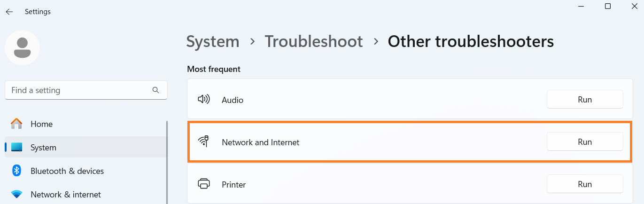Viewport: 644px width, 204px height.
Task: Go back using the back arrow
Action: point(9,12)
